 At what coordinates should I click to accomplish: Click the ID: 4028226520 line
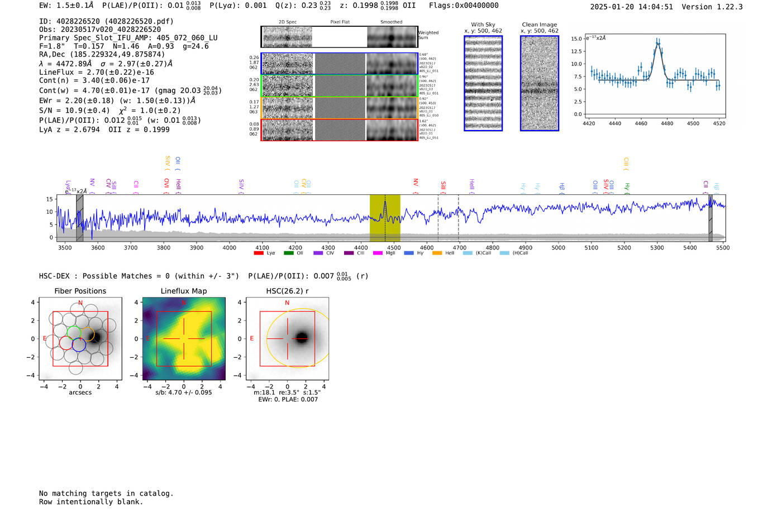click(x=106, y=21)
